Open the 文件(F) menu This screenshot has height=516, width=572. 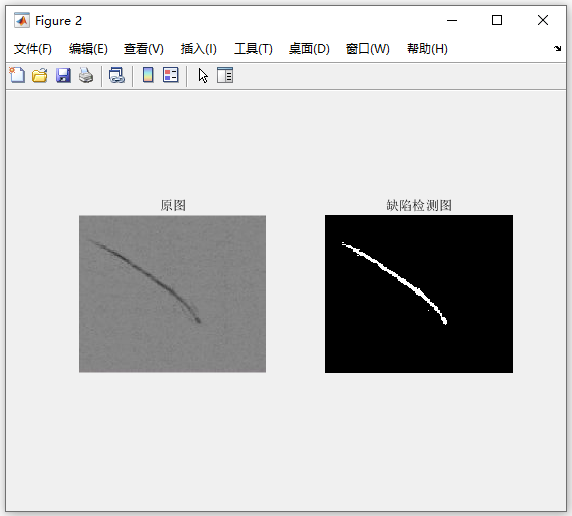pyautogui.click(x=33, y=49)
